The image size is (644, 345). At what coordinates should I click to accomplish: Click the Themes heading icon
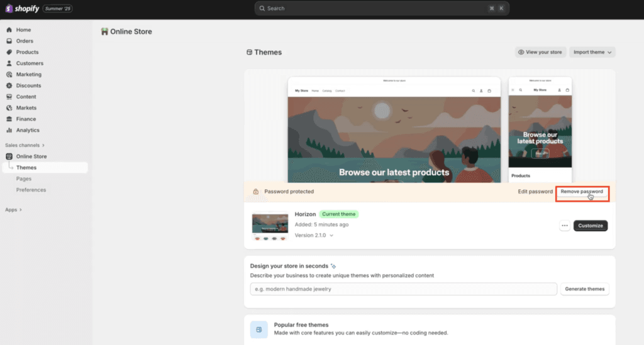point(249,52)
